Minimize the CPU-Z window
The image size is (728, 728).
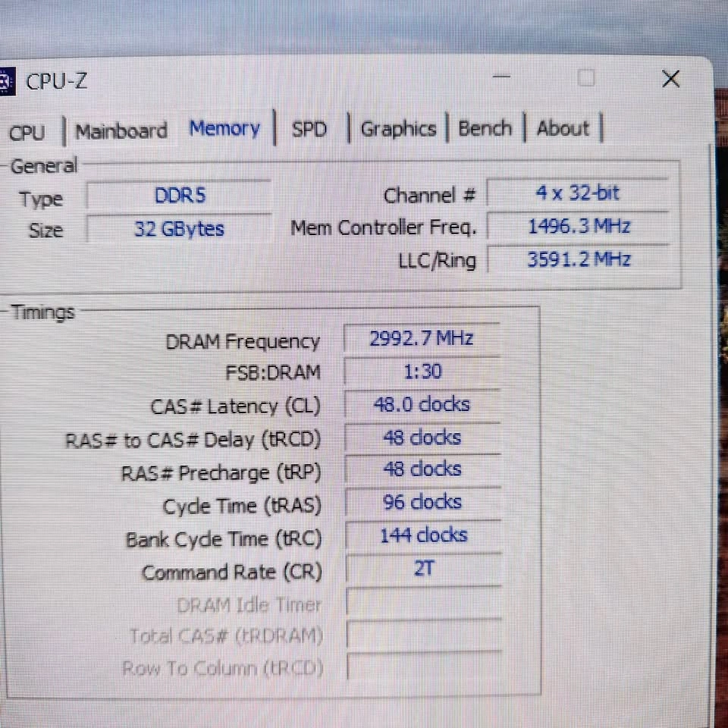tap(501, 76)
